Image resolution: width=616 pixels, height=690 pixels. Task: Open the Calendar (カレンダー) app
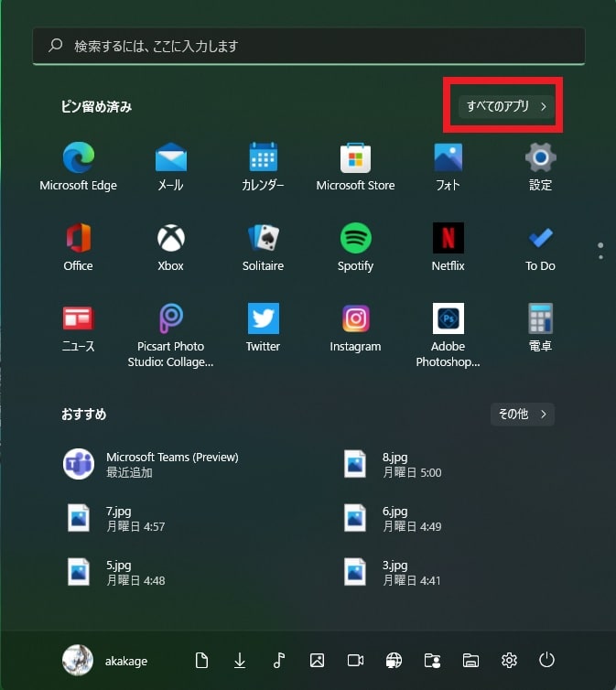263,167
